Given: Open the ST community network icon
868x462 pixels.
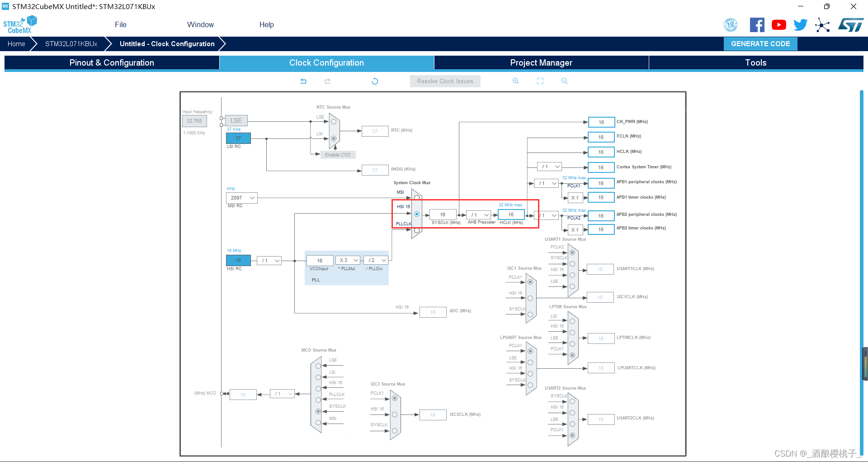Looking at the screenshot, I should pos(822,25).
